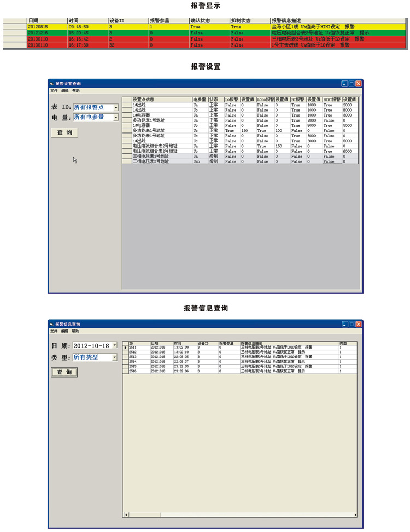The height and width of the screenshot is (532, 410).
Task: Open 文件 menu in 报警设置查询 window
Action: point(54,91)
